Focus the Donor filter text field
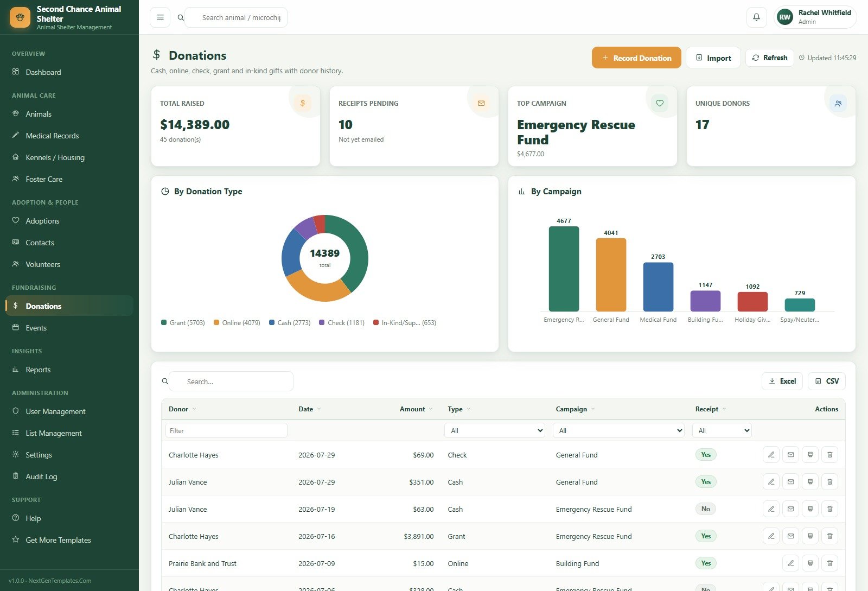The image size is (868, 591). (x=226, y=430)
